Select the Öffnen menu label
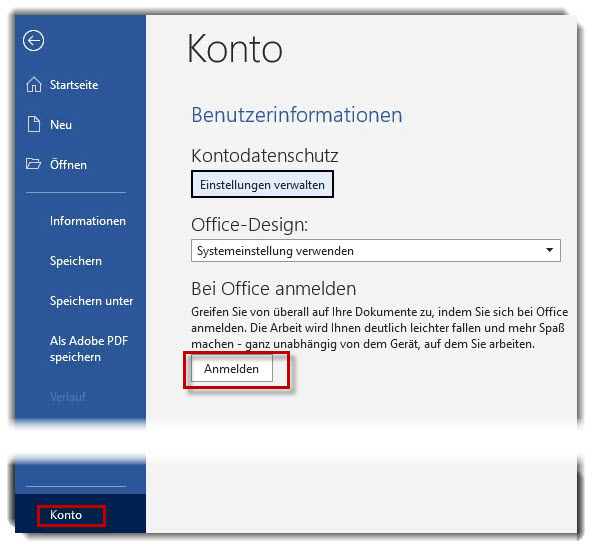 tap(68, 165)
